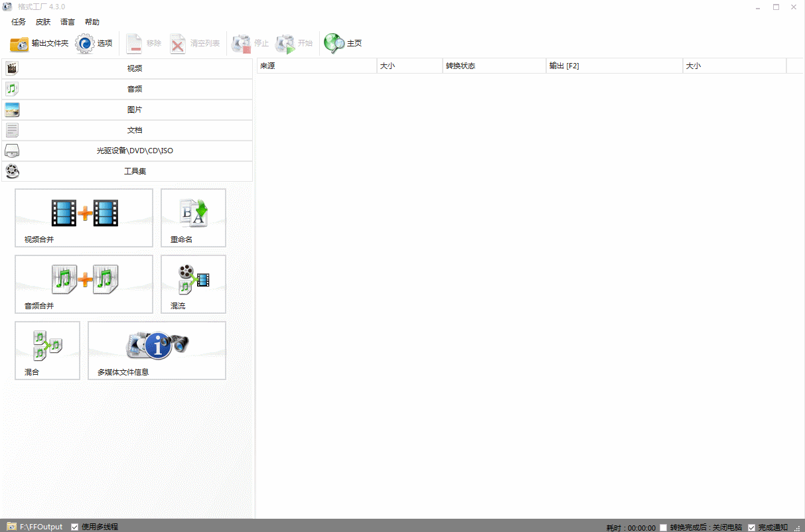The image size is (805, 532).
Task: Click the 输出文件夹 output folder icon
Action: pos(20,44)
